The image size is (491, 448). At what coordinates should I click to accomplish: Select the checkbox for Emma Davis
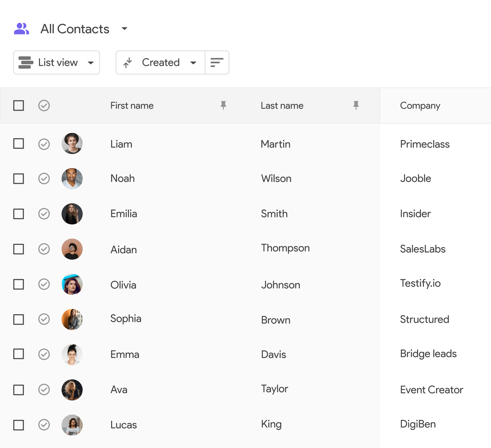click(18, 354)
